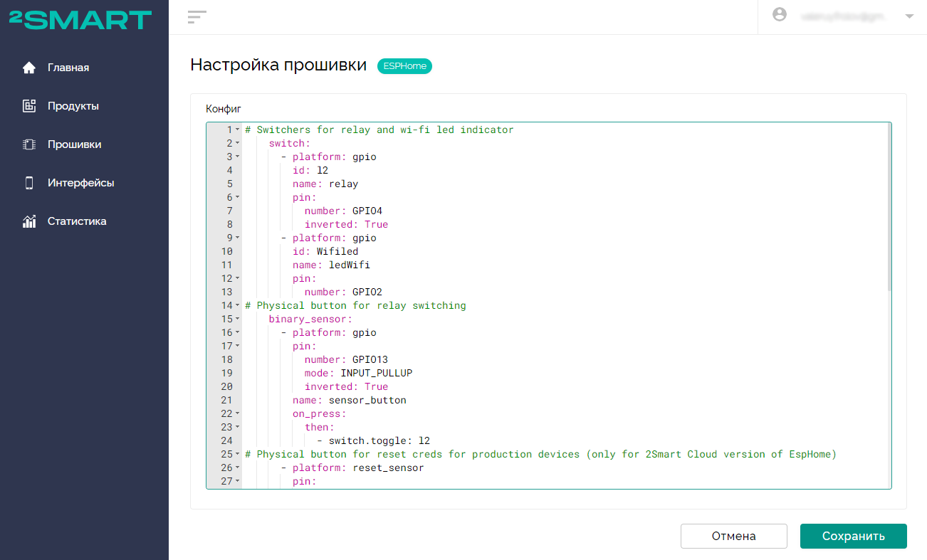This screenshot has width=927, height=560.
Task: Click the Сохранить button
Action: (853, 537)
